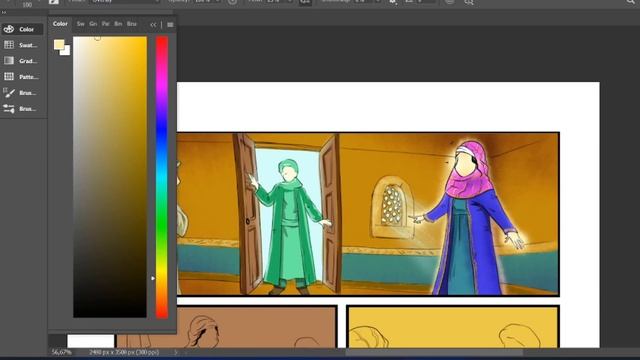
Task: Click the horizontal canvas scrollbar
Action: 433,352
